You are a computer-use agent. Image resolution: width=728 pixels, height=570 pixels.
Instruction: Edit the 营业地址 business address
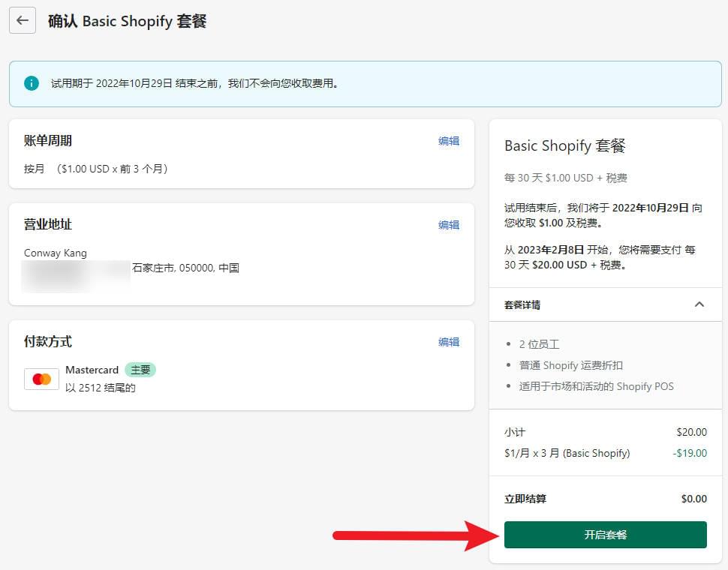click(449, 225)
